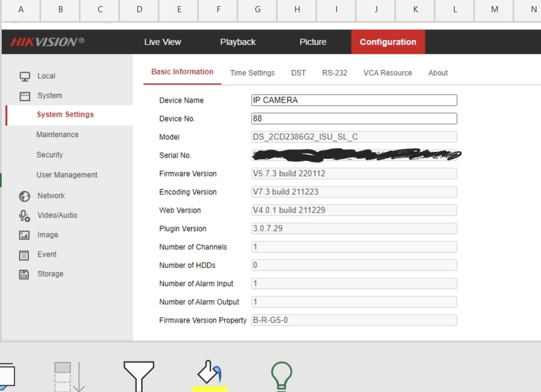This screenshot has width=541, height=392.
Task: Click the Device No. input field
Action: (354, 119)
